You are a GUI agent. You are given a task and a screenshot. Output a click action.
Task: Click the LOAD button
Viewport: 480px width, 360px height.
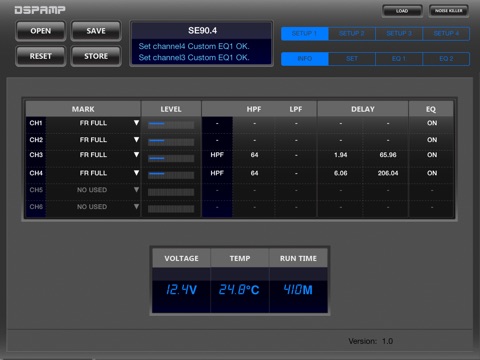click(402, 11)
